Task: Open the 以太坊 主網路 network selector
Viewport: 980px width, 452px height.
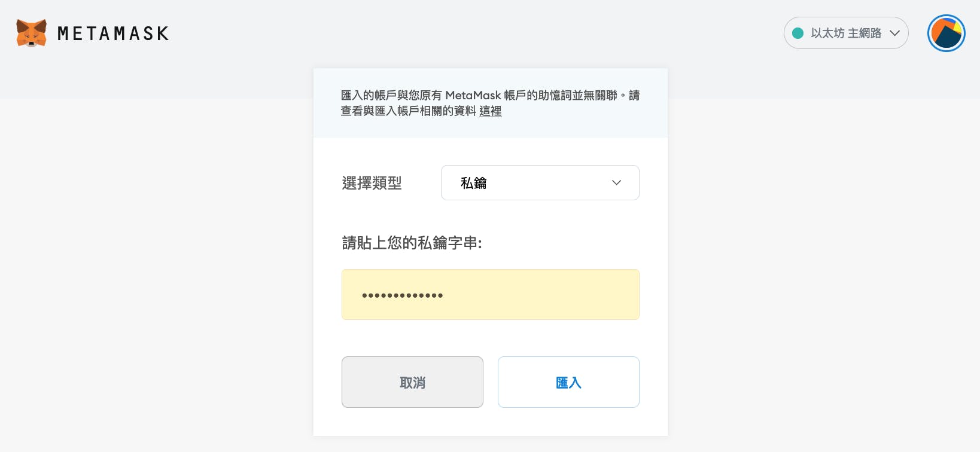Action: click(845, 33)
